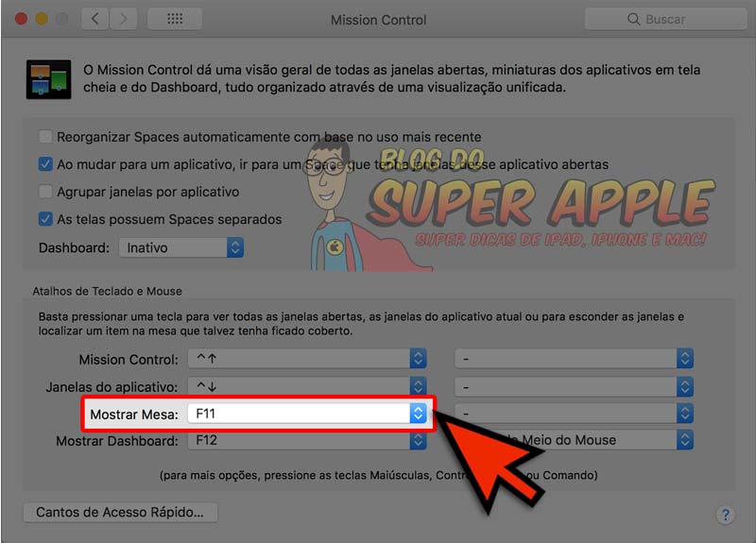The height and width of the screenshot is (543, 756).
Task: Open Mission Control keyboard shortcut dropdown
Action: pos(307,359)
